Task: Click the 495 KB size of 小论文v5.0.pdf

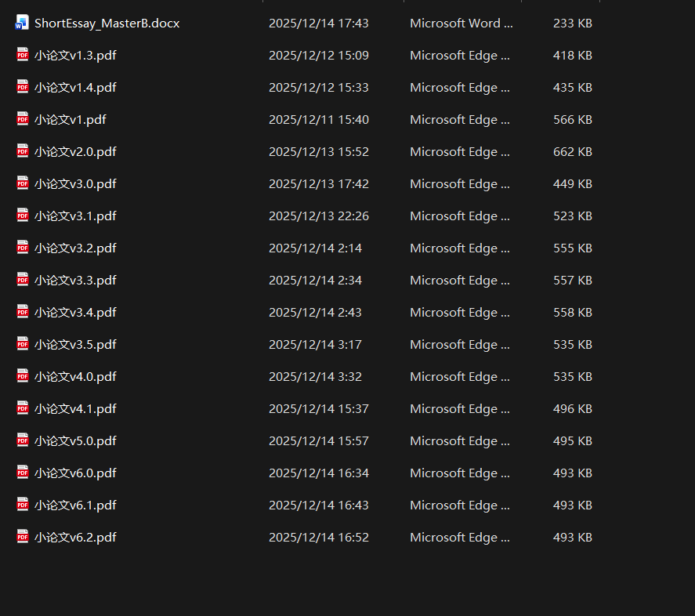Action: [x=572, y=441]
